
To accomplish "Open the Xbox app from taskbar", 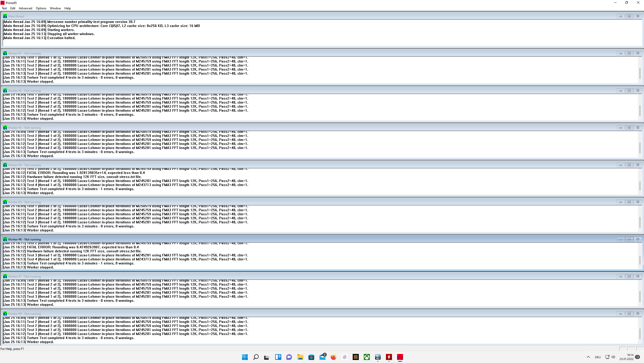I will [367, 357].
